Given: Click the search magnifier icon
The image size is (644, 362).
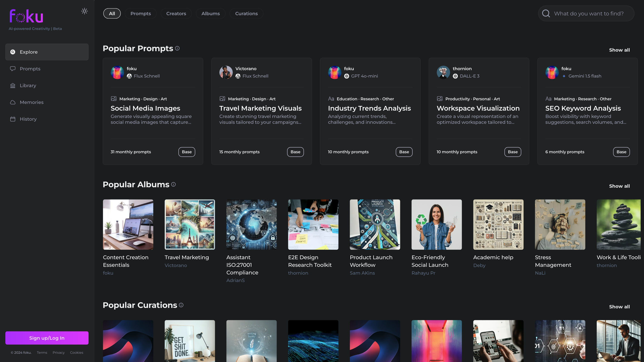Looking at the screenshot, I should [x=546, y=13].
